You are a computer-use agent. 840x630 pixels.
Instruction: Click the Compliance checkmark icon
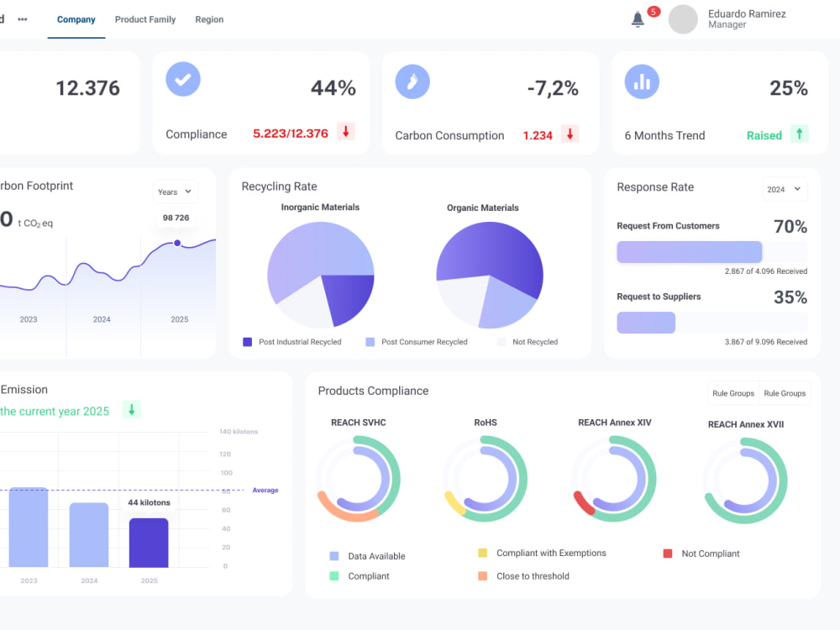tap(182, 79)
